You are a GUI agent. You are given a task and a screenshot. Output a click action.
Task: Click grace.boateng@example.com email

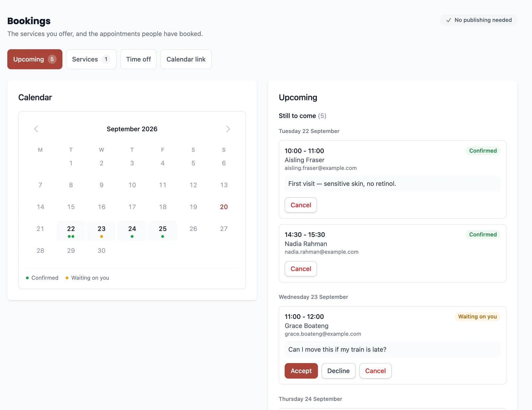coord(323,334)
